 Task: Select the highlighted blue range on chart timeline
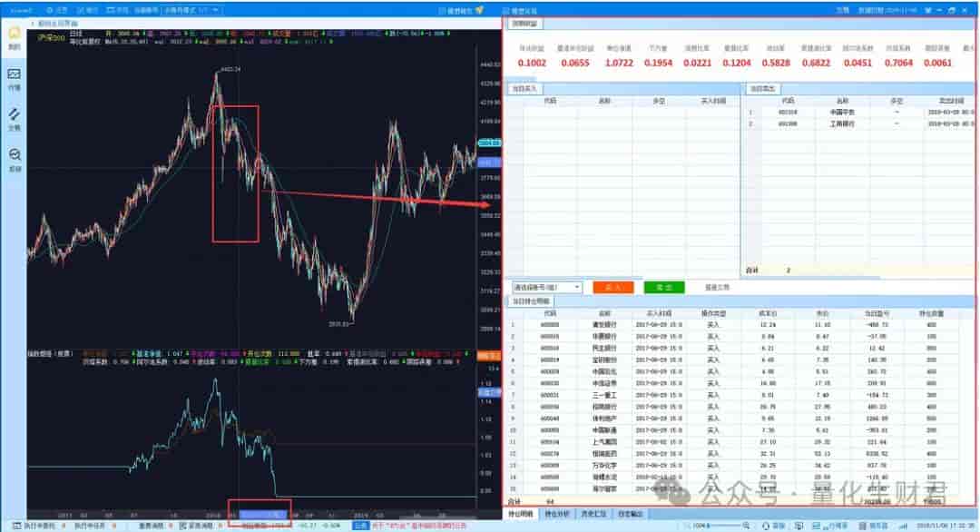[263, 515]
